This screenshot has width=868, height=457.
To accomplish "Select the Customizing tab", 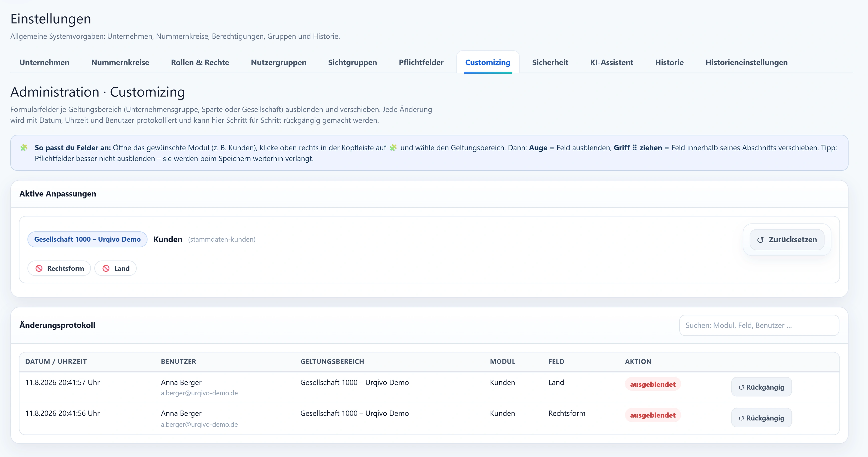I will pyautogui.click(x=487, y=62).
